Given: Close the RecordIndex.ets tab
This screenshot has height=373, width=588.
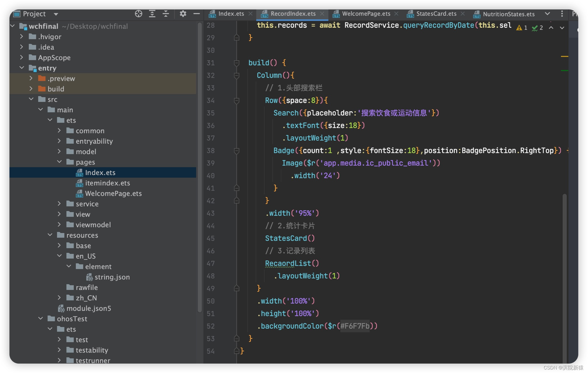Looking at the screenshot, I should click(322, 14).
